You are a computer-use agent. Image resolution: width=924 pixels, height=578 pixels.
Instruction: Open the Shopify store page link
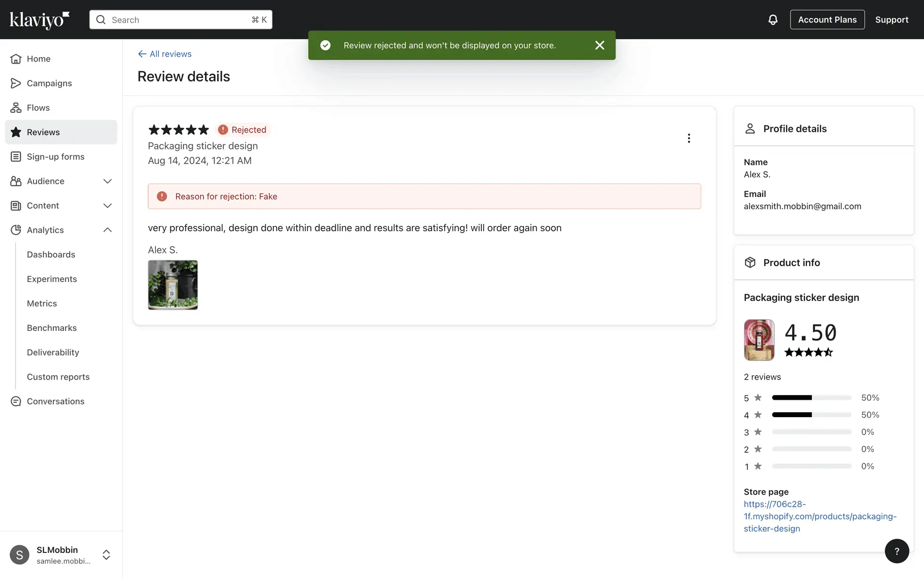[x=820, y=516]
